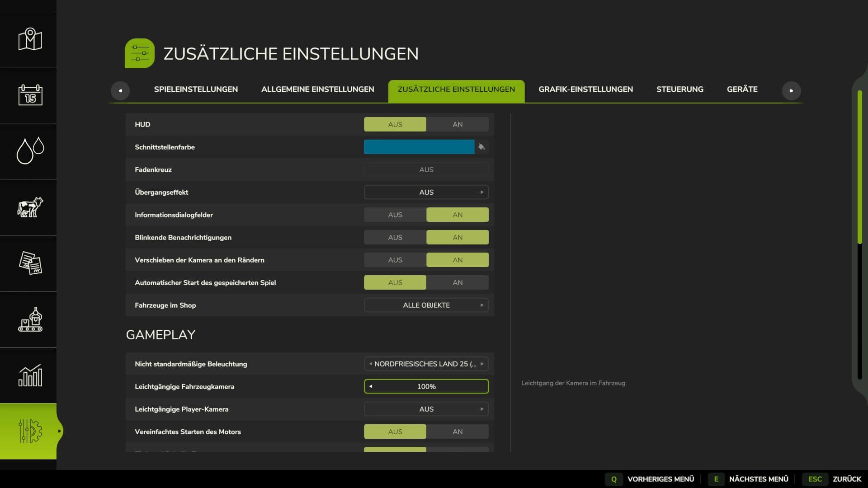Set Blinkende Benachrichtigungen to AUS
The image size is (868, 488).
pyautogui.click(x=395, y=237)
